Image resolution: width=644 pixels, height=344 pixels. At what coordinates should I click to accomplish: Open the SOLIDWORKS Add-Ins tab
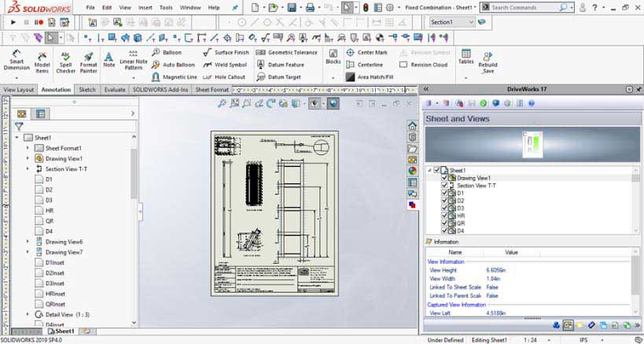tap(160, 90)
